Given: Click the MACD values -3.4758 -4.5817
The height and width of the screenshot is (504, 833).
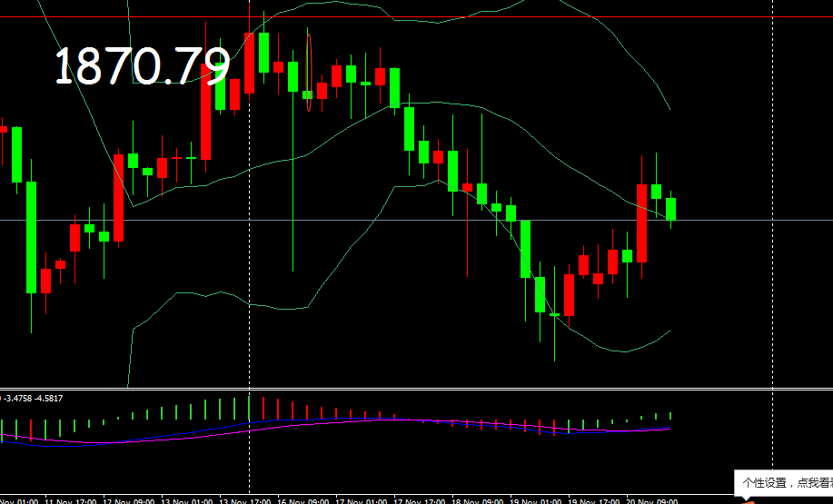Looking at the screenshot, I should point(33,398).
